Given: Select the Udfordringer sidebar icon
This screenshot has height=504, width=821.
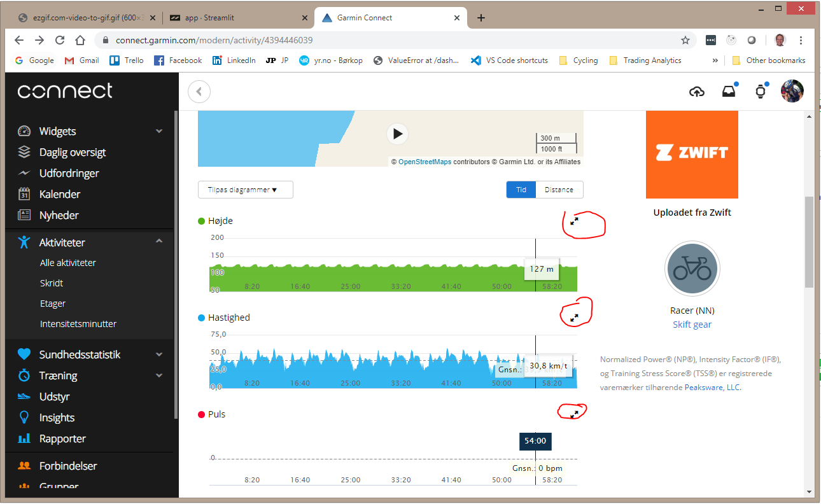Looking at the screenshot, I should pos(22,172).
